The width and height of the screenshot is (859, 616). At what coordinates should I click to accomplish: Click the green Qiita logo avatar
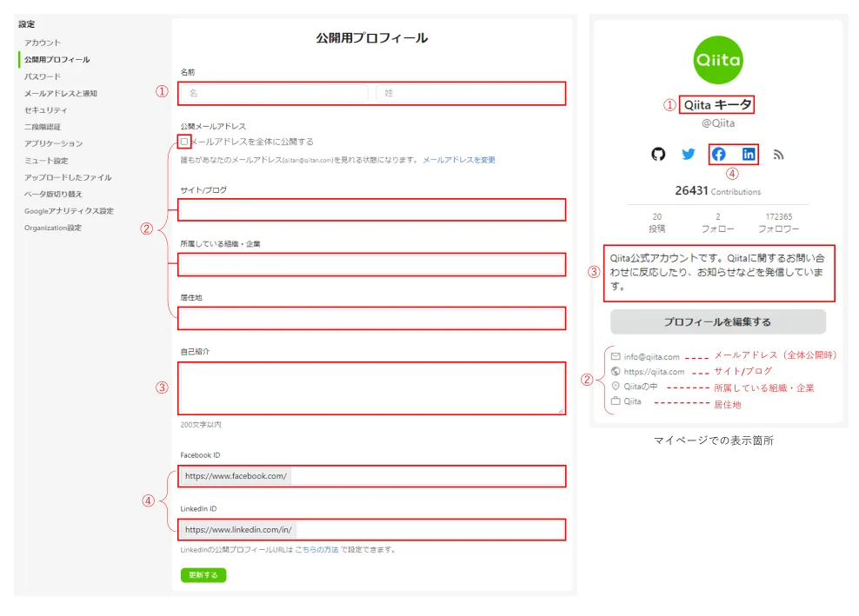tap(717, 60)
